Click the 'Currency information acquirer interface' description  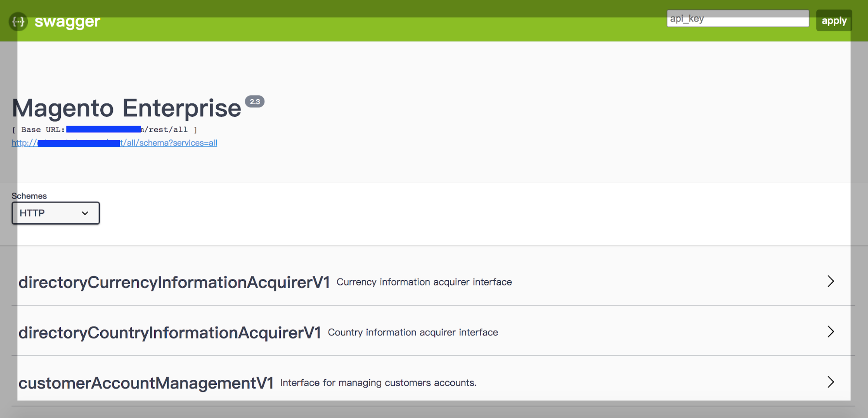[x=424, y=282]
